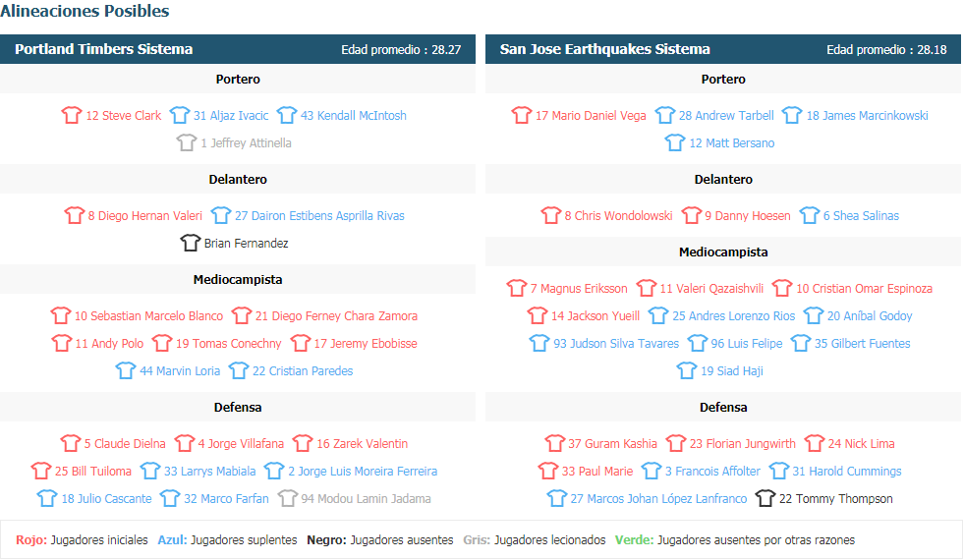Click the black jersey icon beside Brian Fernandez

pyautogui.click(x=190, y=243)
